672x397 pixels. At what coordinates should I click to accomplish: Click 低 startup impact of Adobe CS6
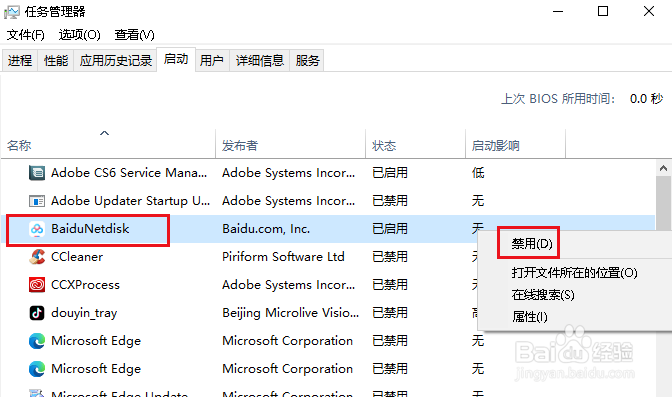[x=478, y=173]
